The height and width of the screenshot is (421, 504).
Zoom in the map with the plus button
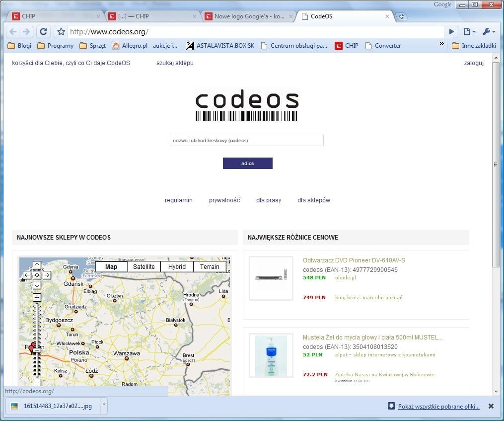(x=37, y=297)
